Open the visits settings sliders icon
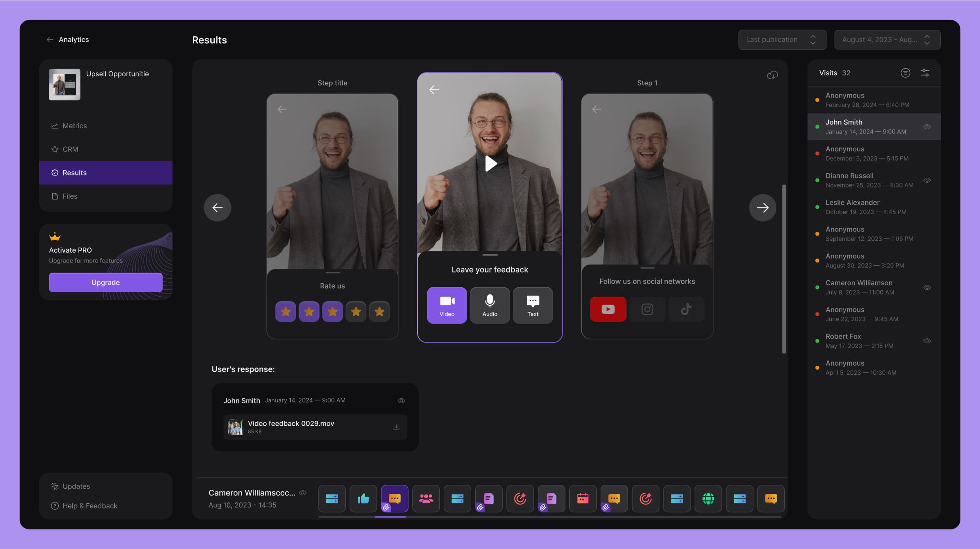 tap(925, 73)
